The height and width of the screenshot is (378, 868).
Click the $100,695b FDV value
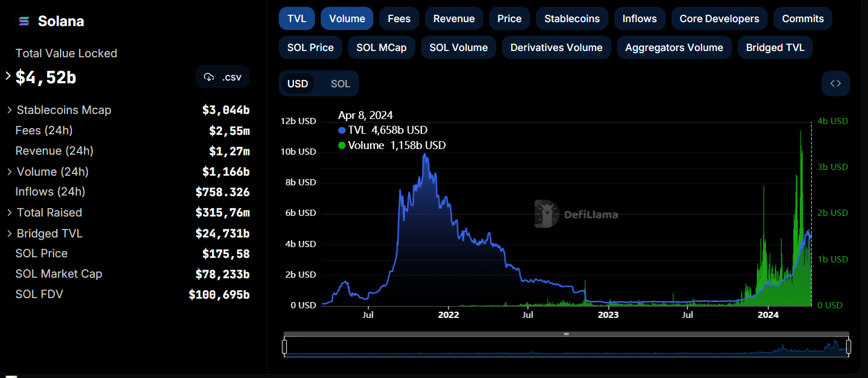(219, 295)
